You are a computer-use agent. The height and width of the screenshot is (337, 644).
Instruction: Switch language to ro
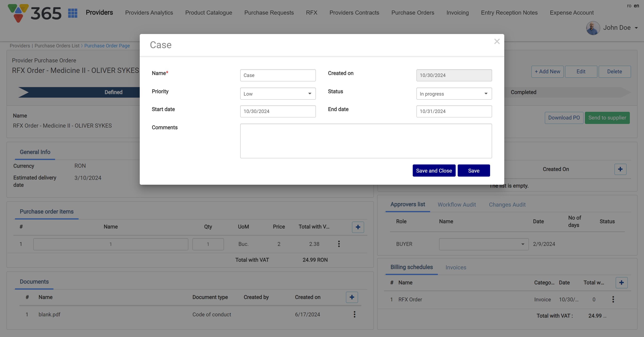pos(629,6)
